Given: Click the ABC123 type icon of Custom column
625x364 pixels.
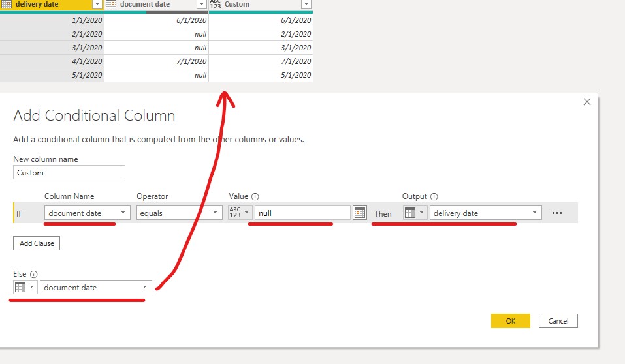Looking at the screenshot, I should (216, 5).
